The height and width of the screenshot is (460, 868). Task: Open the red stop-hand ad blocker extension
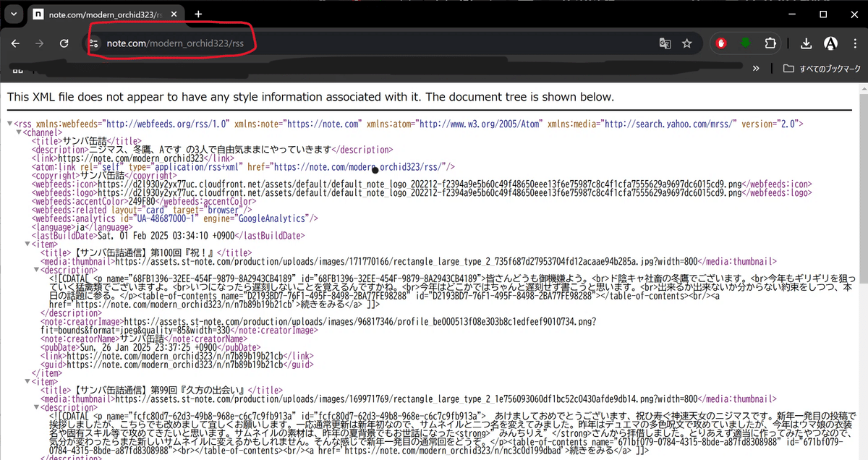tap(721, 43)
